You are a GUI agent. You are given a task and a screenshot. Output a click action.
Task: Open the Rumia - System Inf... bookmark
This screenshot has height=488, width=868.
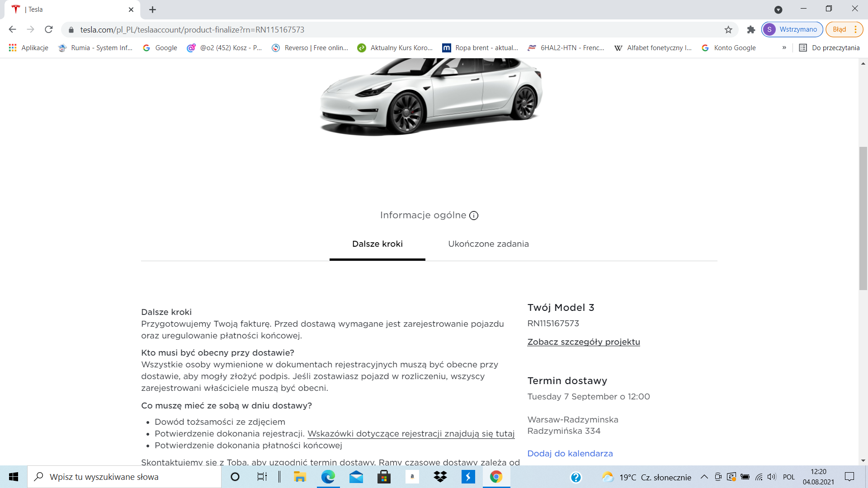[95, 48]
